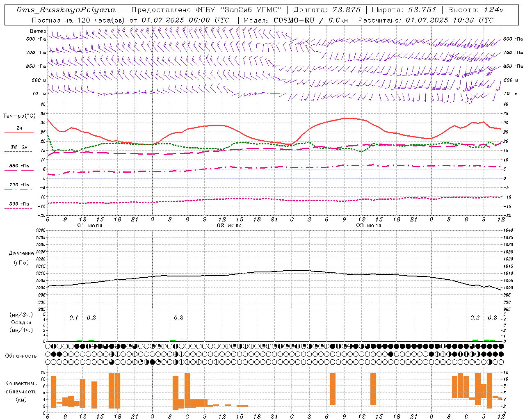Click the station name Oms_RusskayaPolyana in header
Screen dimensions: 525x420
click(66, 10)
